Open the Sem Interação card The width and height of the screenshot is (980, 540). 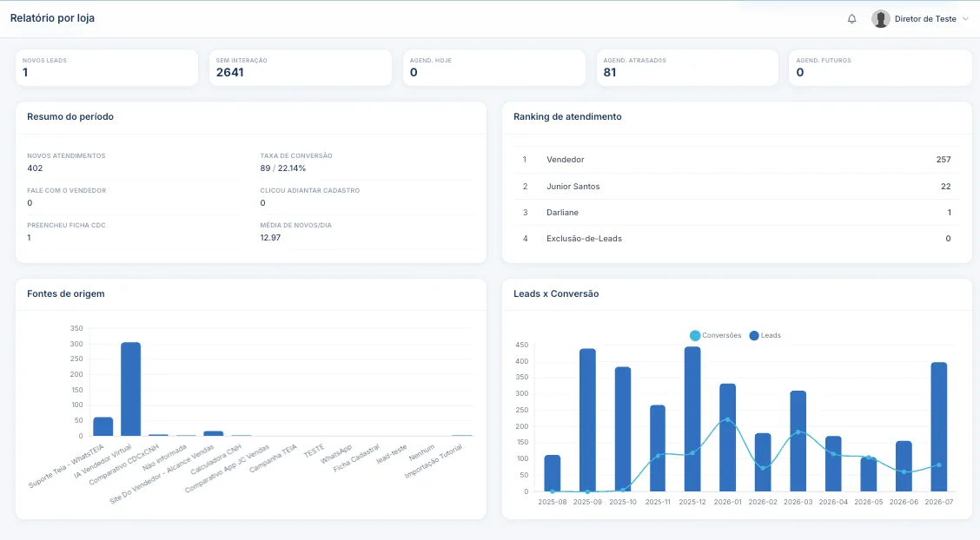[301, 68]
